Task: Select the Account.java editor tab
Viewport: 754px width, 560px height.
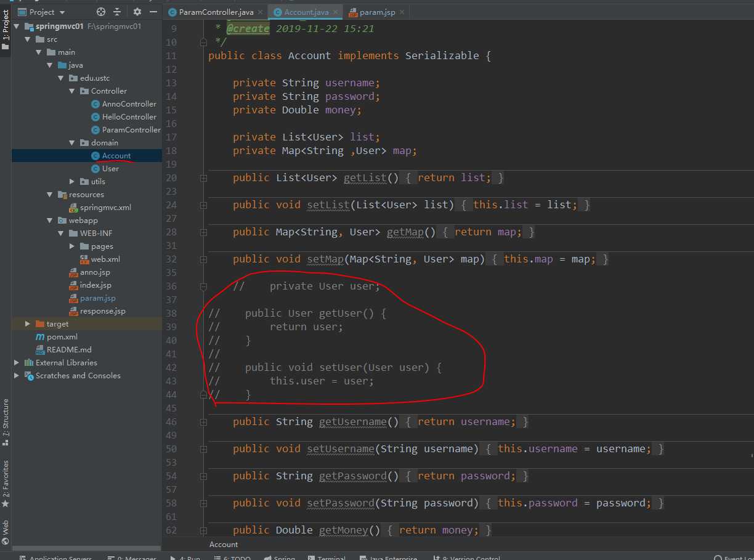Action: click(x=306, y=12)
